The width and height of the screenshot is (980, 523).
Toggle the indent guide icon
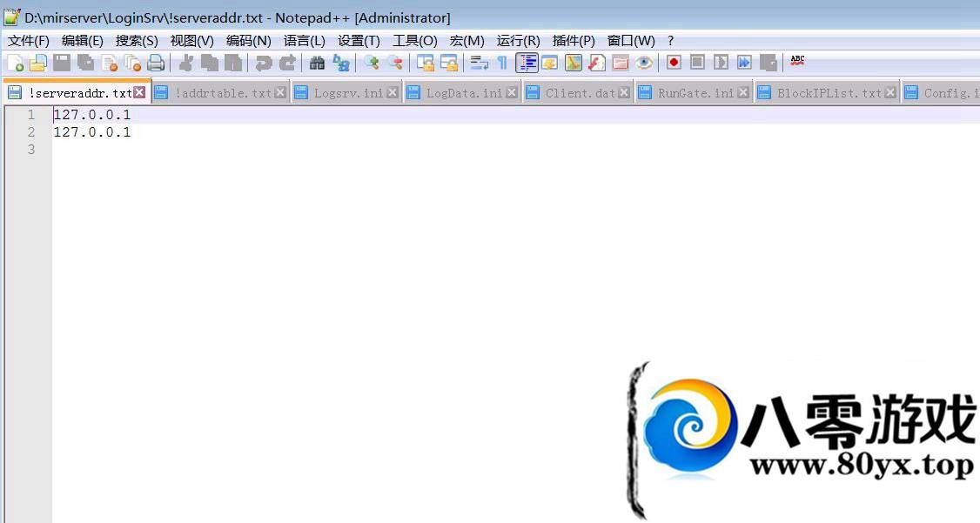coord(527,63)
